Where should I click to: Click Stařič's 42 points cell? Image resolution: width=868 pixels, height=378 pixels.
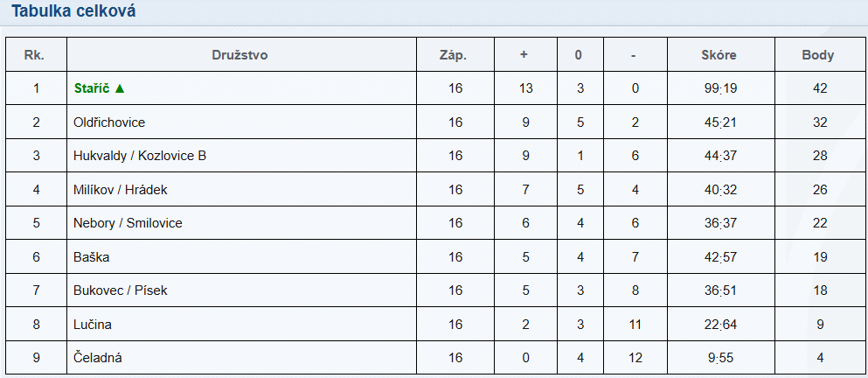coord(819,88)
